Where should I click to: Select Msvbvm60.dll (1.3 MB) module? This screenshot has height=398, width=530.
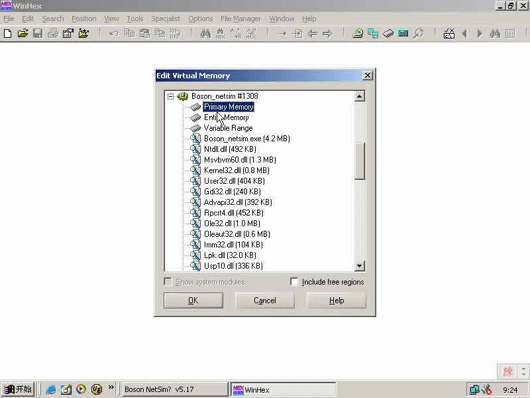[240, 160]
